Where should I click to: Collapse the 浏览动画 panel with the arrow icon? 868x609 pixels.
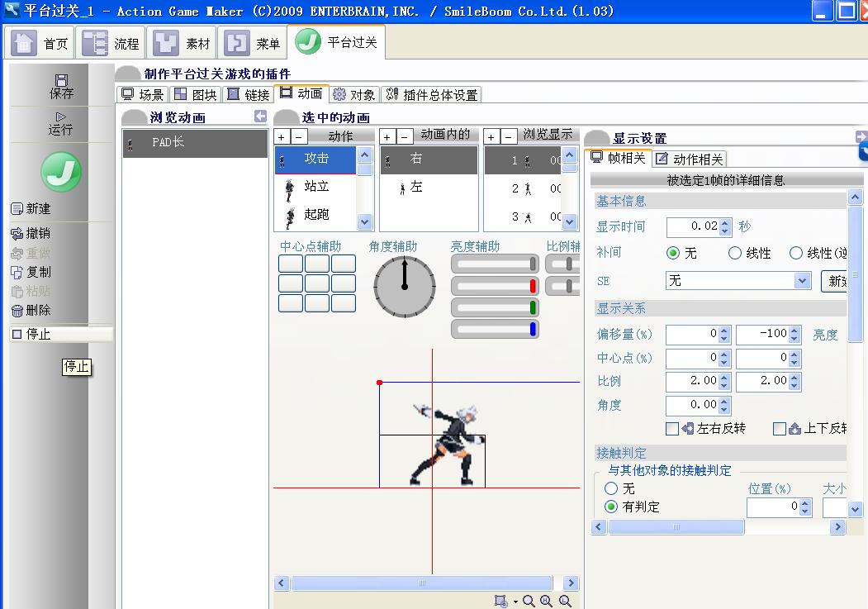[x=260, y=117]
